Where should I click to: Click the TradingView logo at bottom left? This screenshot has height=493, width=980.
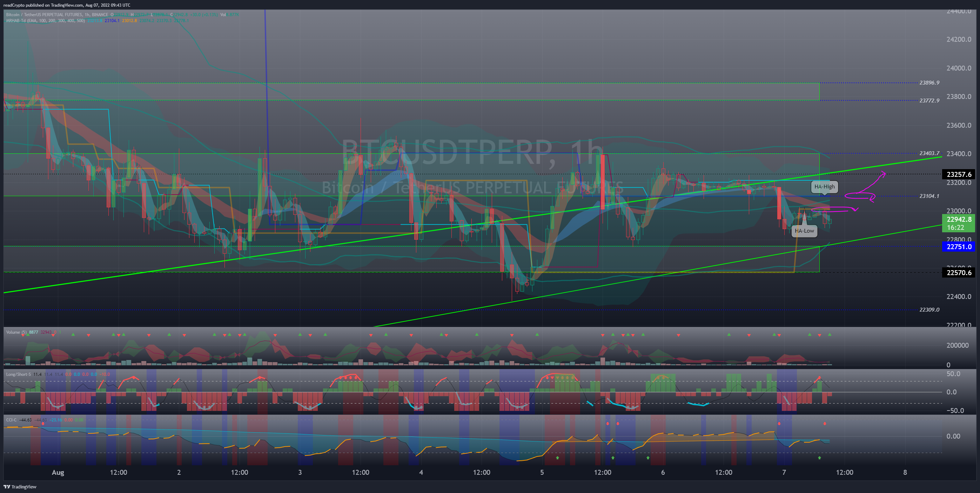(20, 487)
